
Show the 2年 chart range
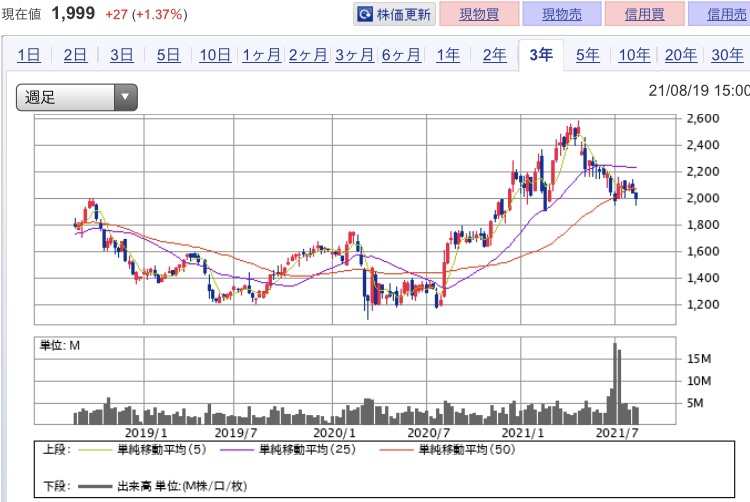click(x=494, y=55)
